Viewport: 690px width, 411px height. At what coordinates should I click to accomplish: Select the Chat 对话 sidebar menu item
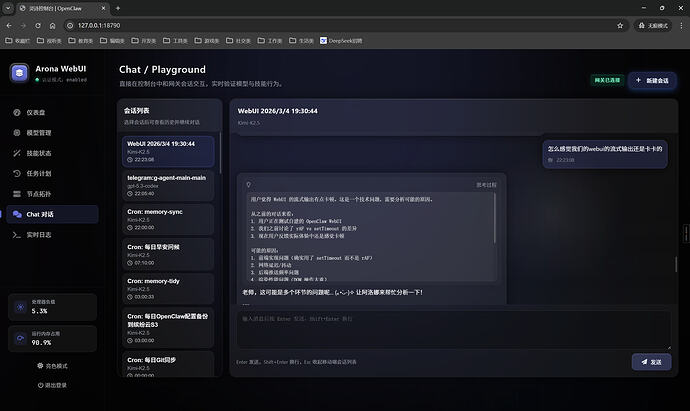point(52,214)
